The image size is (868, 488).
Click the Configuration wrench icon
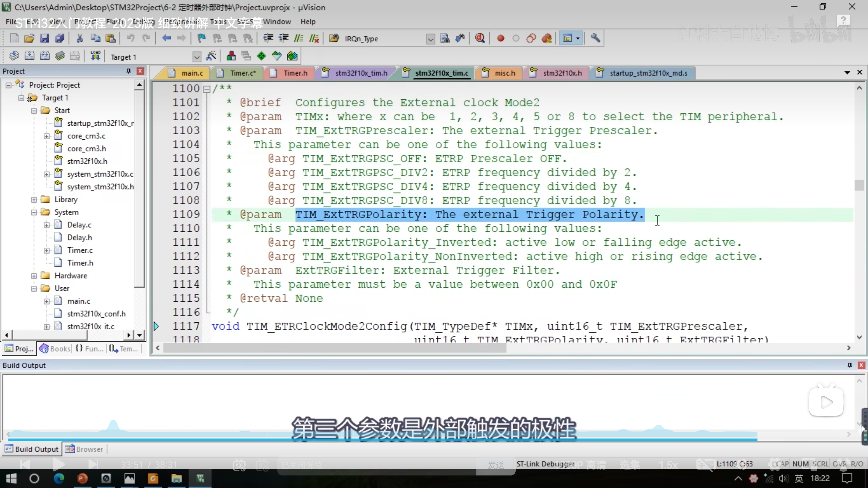[595, 38]
